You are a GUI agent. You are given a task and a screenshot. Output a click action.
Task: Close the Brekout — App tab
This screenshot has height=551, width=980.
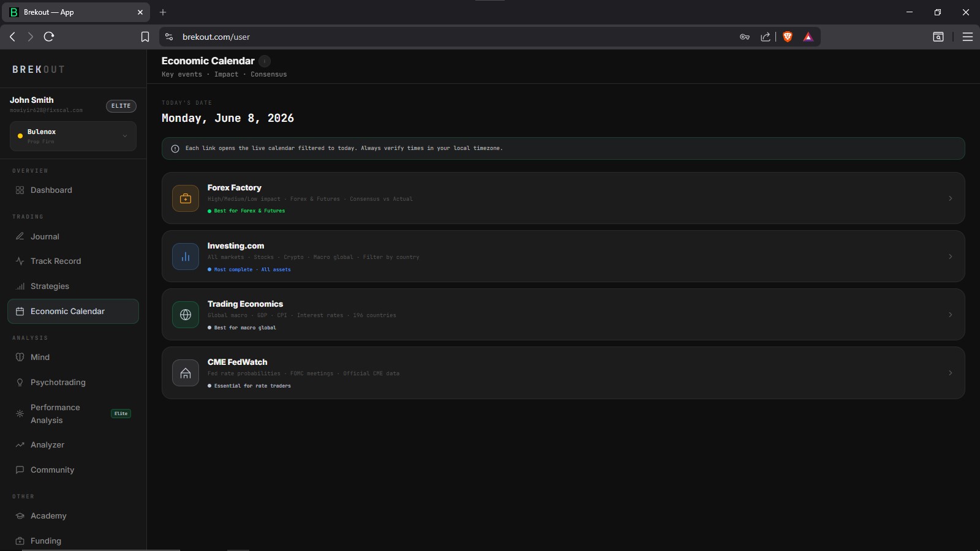pos(140,12)
